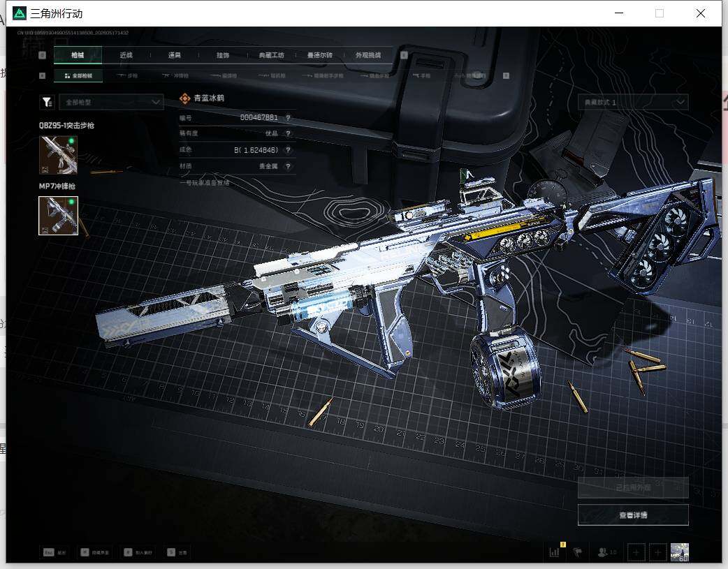Switch to the 外观挑战 tab
Screen dimensions: 728x569
[x=368, y=55]
